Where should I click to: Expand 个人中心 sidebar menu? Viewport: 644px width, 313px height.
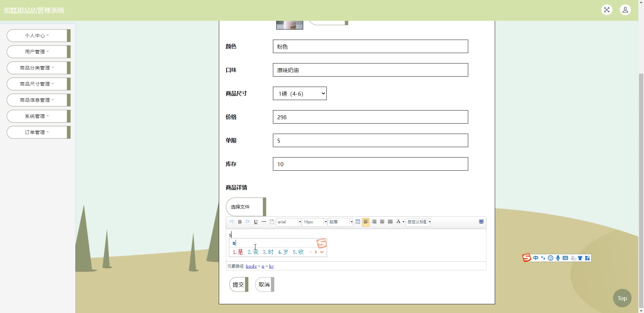(x=39, y=36)
